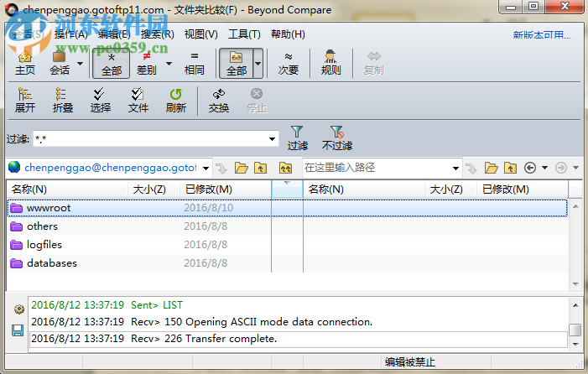Sort right pane by Modified (已修改) column
The image size is (588, 374).
523,190
